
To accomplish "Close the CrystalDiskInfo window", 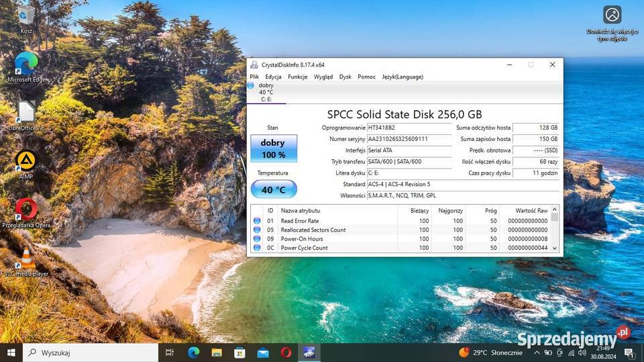I will tap(552, 64).
